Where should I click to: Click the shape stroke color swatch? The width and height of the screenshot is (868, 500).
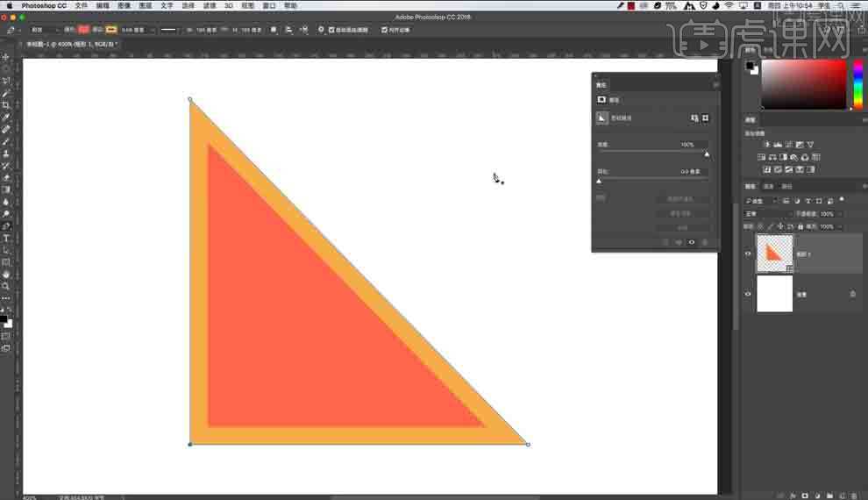[x=111, y=30]
